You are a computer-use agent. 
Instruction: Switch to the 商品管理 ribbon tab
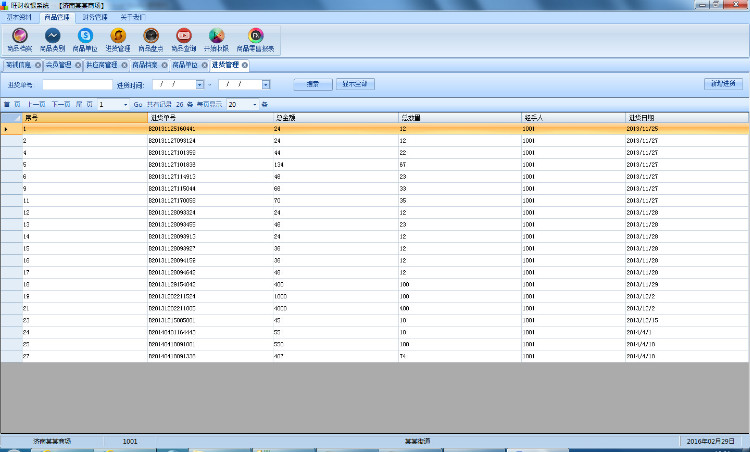tap(57, 17)
